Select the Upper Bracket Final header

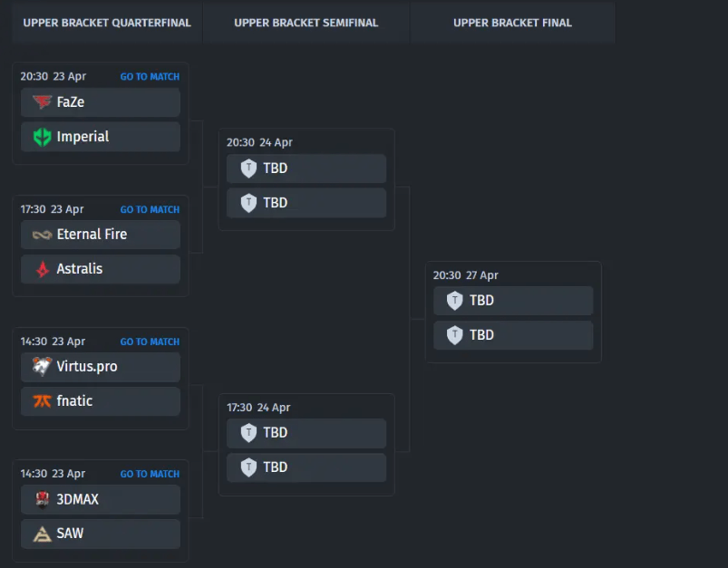512,23
